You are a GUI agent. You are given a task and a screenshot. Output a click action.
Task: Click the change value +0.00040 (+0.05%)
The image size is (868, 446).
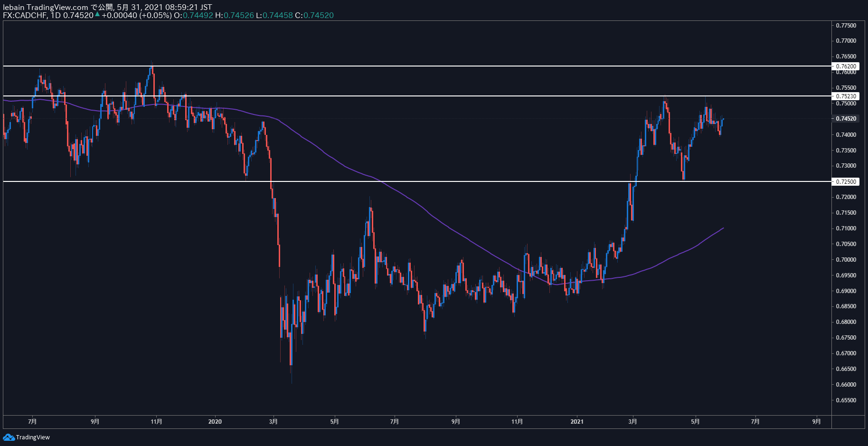tap(136, 15)
